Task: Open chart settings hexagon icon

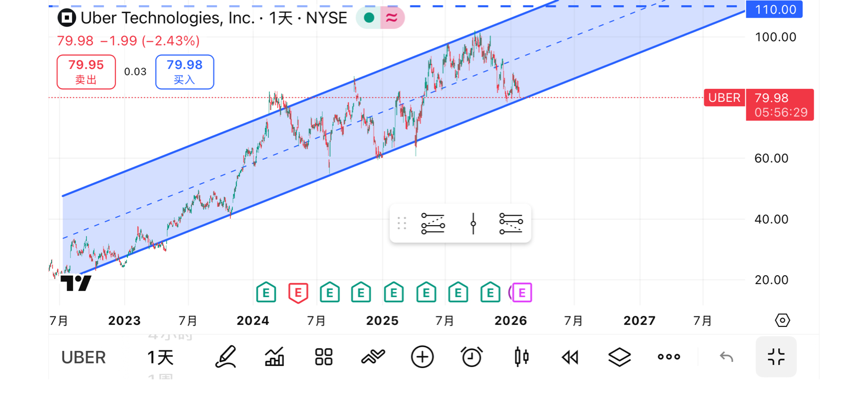Action: tap(782, 320)
